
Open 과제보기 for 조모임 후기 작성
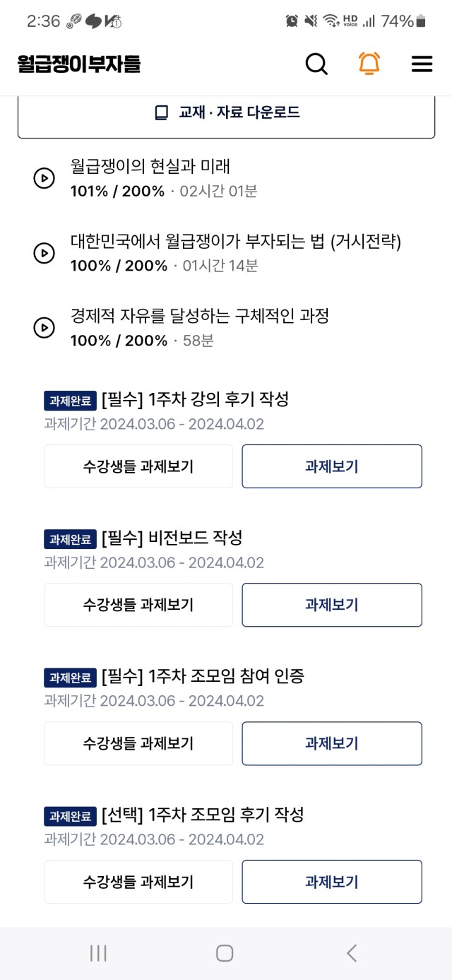(332, 882)
